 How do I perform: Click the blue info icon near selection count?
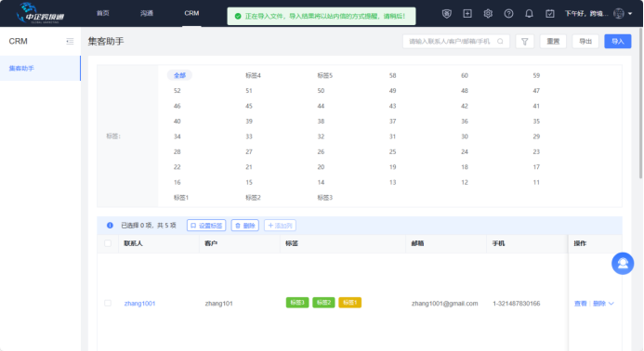click(x=110, y=226)
